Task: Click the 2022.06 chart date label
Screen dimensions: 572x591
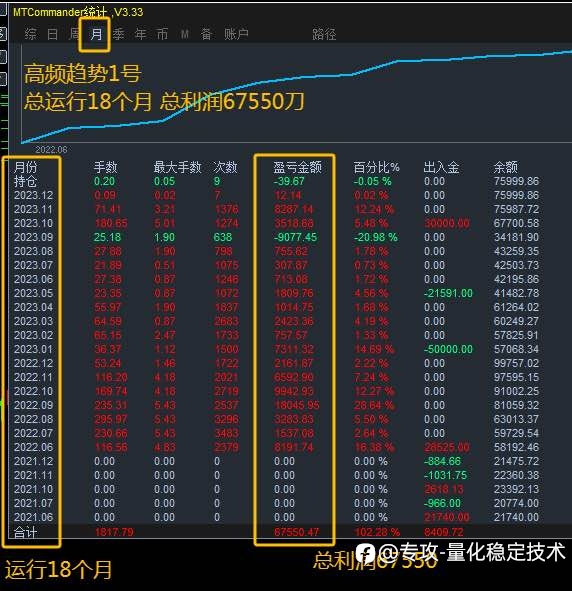Action: tap(51, 150)
